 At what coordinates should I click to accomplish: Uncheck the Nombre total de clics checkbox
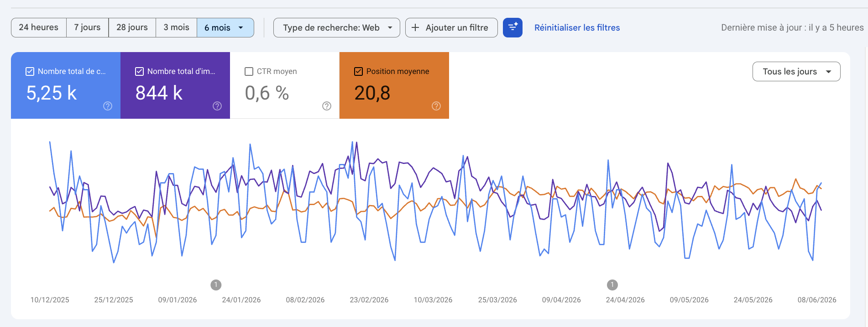point(30,71)
